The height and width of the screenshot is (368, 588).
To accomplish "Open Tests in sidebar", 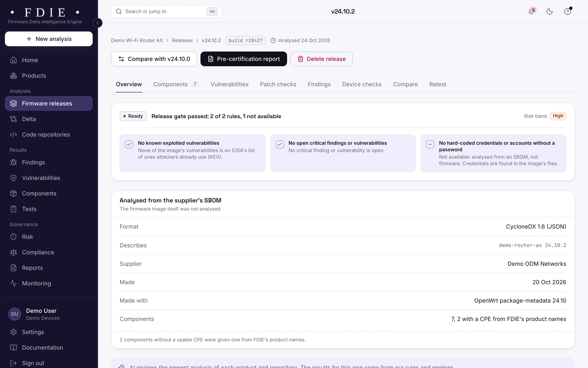I will [x=49, y=209].
